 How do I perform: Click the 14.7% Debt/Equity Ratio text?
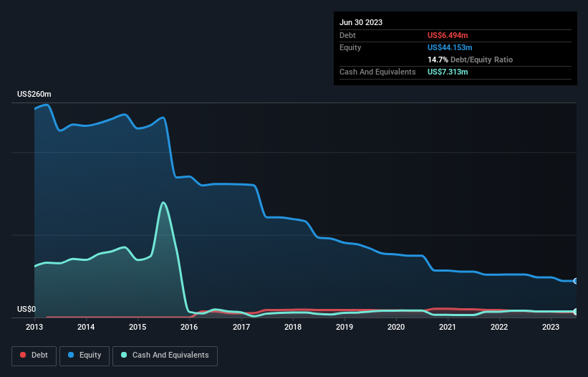tap(471, 59)
